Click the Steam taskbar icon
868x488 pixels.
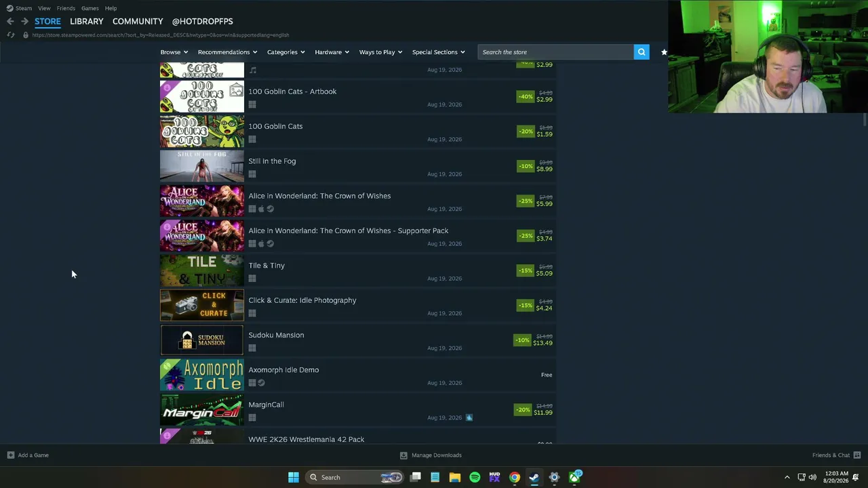point(534,477)
